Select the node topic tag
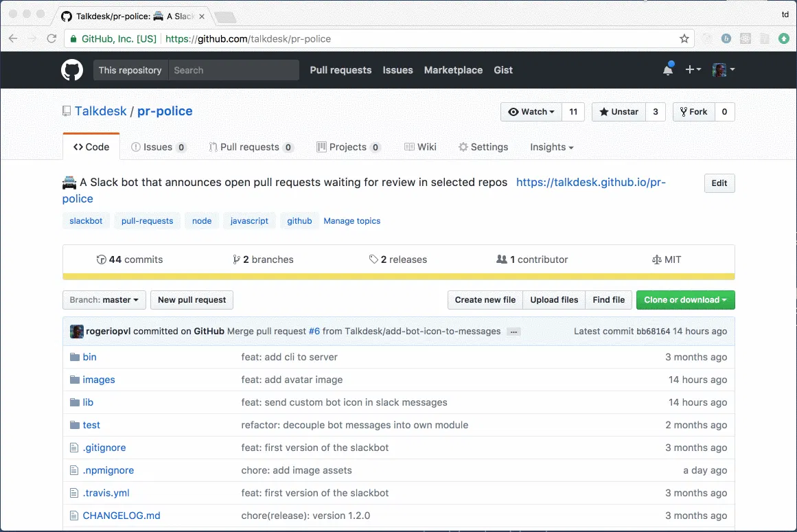Image resolution: width=797 pixels, height=532 pixels. pos(202,221)
